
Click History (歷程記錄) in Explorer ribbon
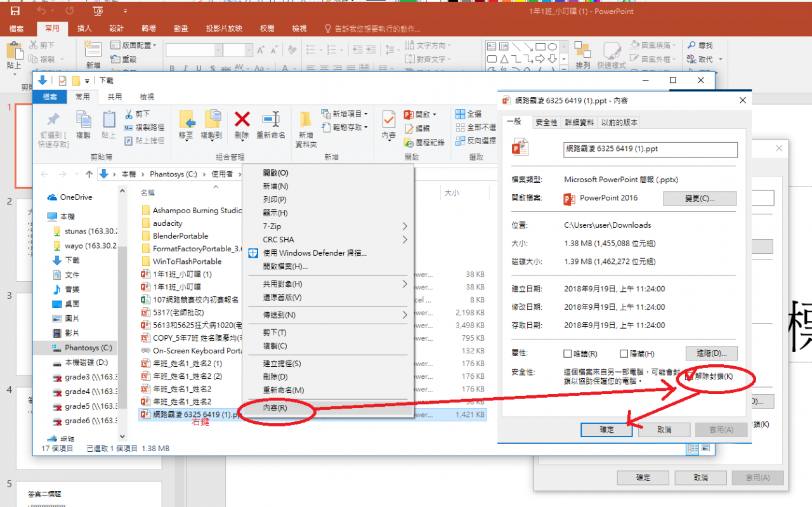pyautogui.click(x=424, y=142)
